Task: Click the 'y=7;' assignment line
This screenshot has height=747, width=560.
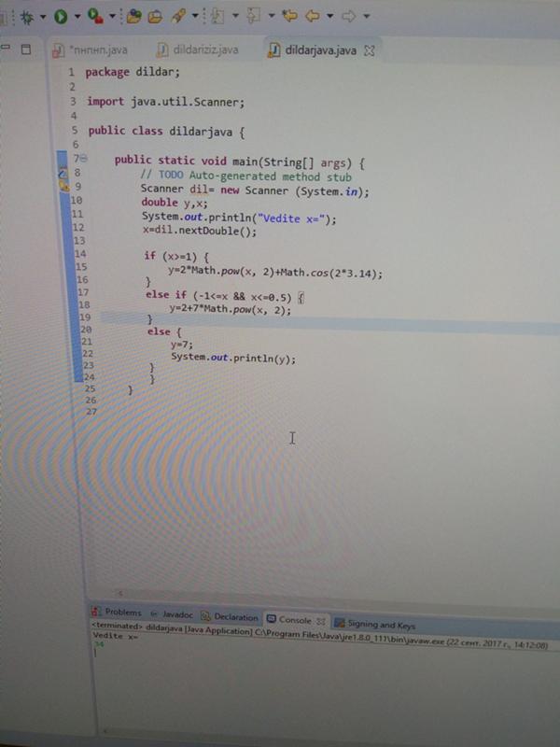Action: click(x=182, y=344)
